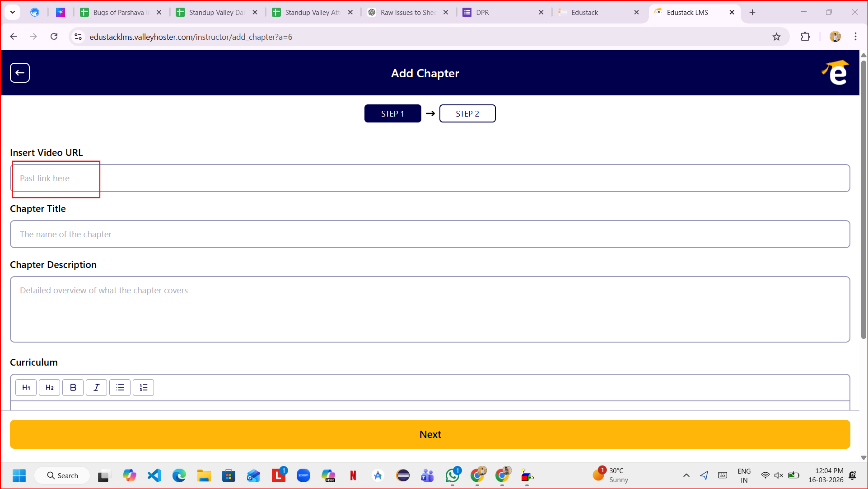Bookmark this page with the star icon
868x489 pixels.
click(776, 37)
